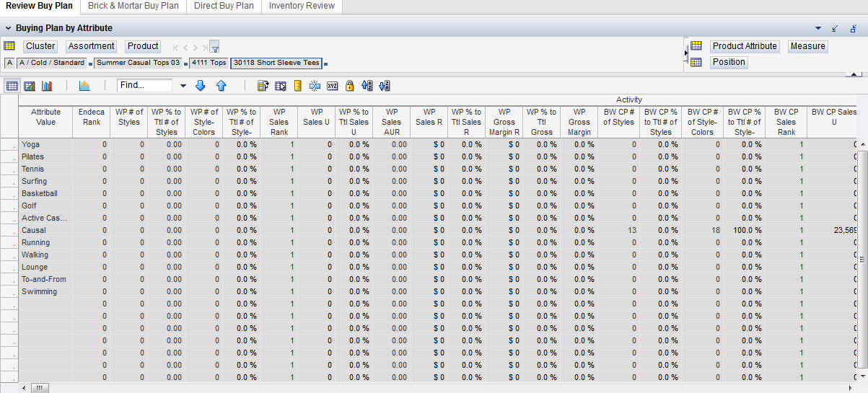Click the XYZ format toolbar icon

click(332, 86)
